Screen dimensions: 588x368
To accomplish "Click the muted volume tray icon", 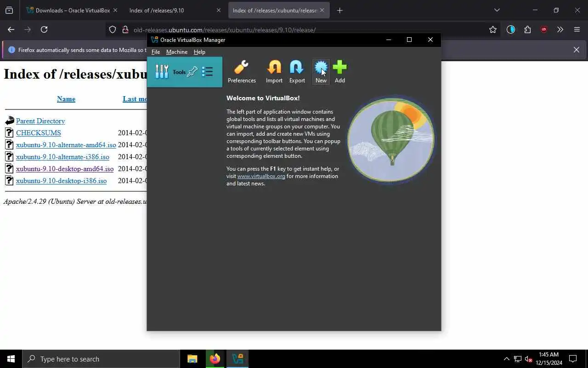I will pyautogui.click(x=529, y=359).
